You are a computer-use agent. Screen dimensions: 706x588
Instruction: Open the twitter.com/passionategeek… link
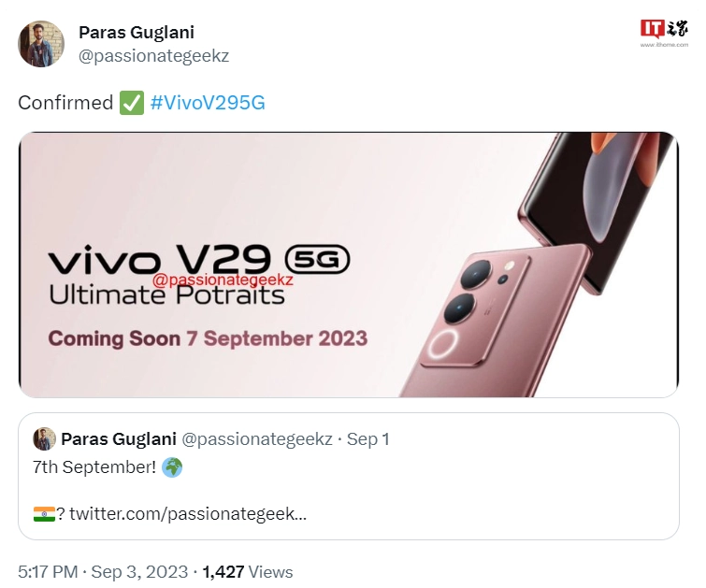(188, 514)
